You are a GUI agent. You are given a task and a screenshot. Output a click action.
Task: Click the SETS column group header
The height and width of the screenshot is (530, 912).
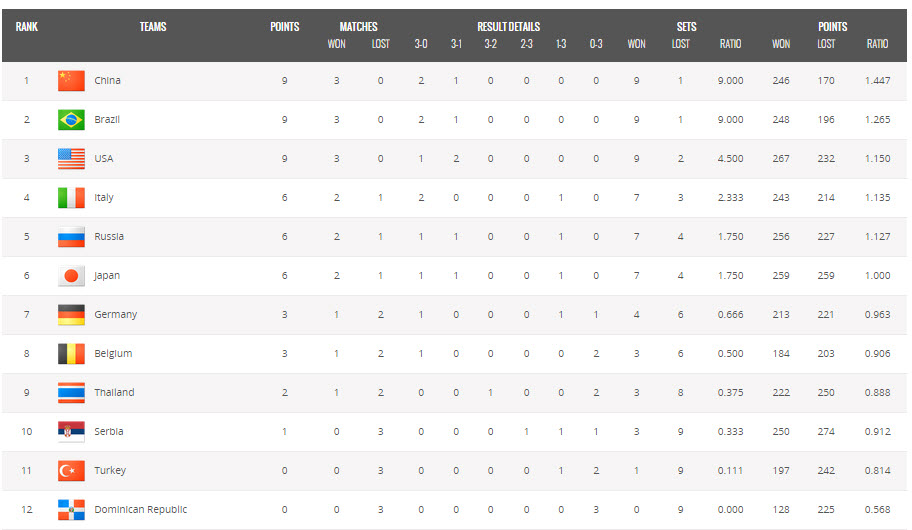(x=686, y=27)
